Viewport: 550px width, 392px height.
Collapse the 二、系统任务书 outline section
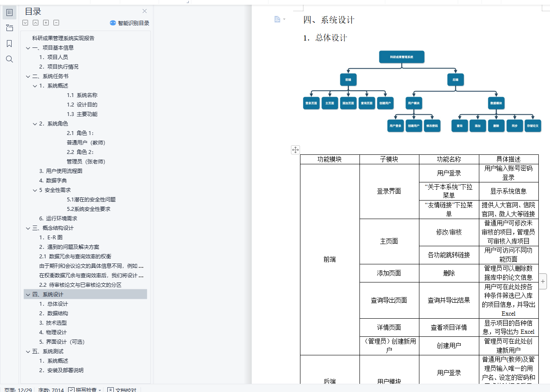coord(28,76)
